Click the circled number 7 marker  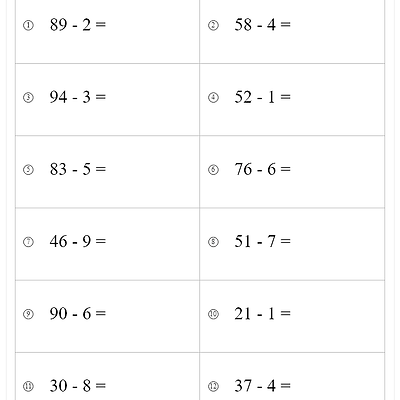(x=28, y=242)
